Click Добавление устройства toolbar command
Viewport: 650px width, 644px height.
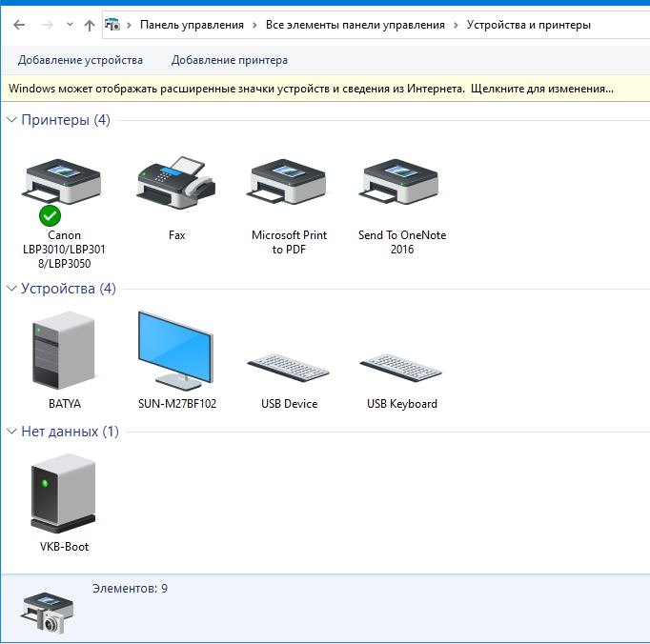[80, 60]
